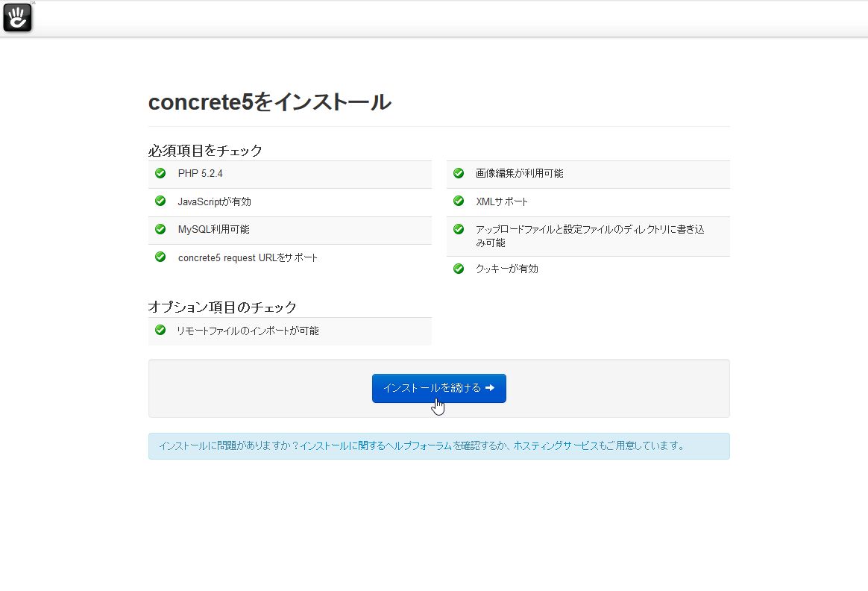Click the concrete5をインストール heading

pos(270,102)
